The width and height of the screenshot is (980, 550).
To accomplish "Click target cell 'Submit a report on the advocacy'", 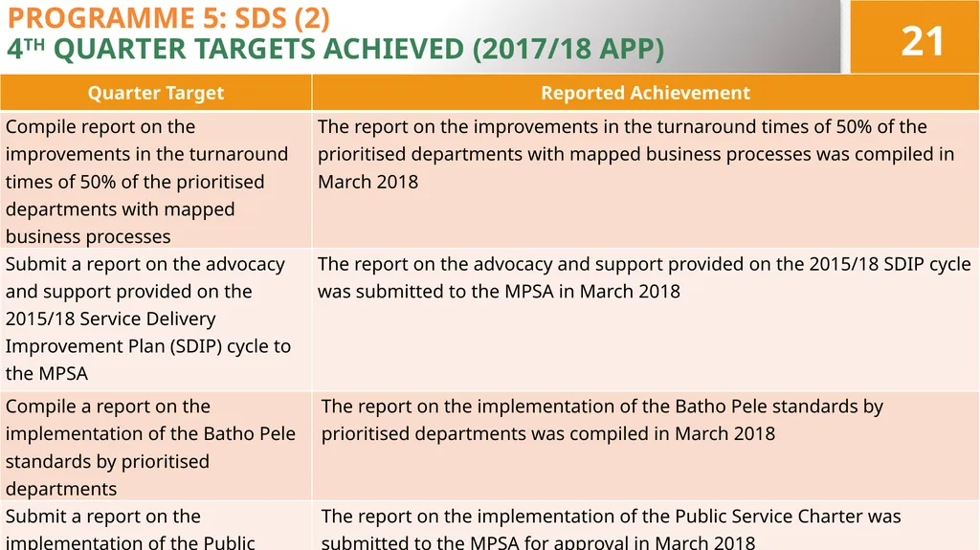I will (x=156, y=320).
